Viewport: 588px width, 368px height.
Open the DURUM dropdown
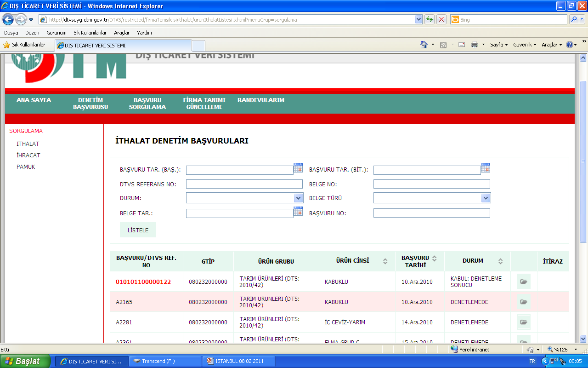pyautogui.click(x=299, y=198)
